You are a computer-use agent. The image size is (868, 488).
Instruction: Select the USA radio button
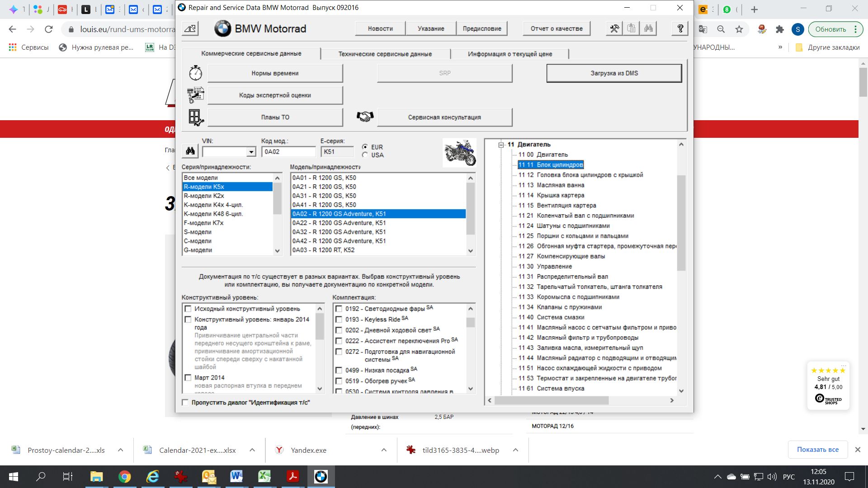365,155
